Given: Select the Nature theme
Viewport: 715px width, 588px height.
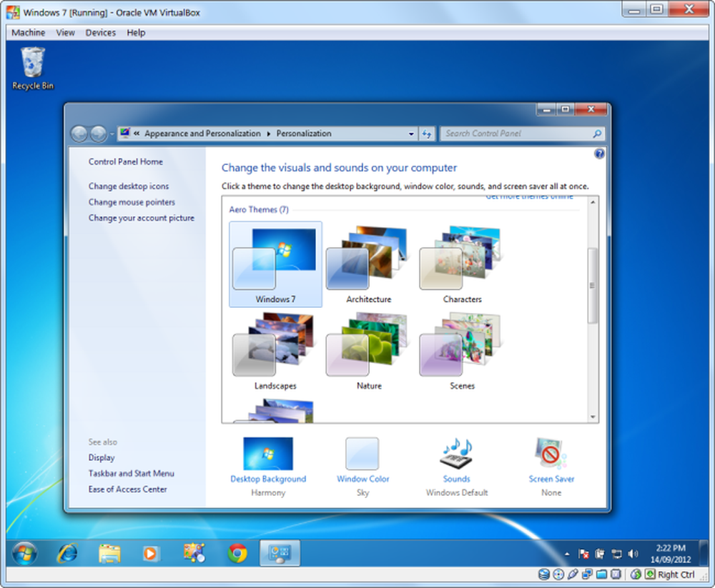Looking at the screenshot, I should 368,351.
